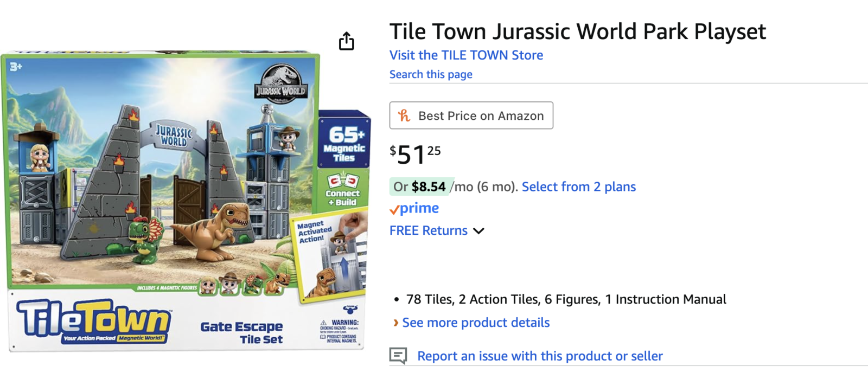
Task: Click the speech bubble report icon
Action: (x=398, y=356)
